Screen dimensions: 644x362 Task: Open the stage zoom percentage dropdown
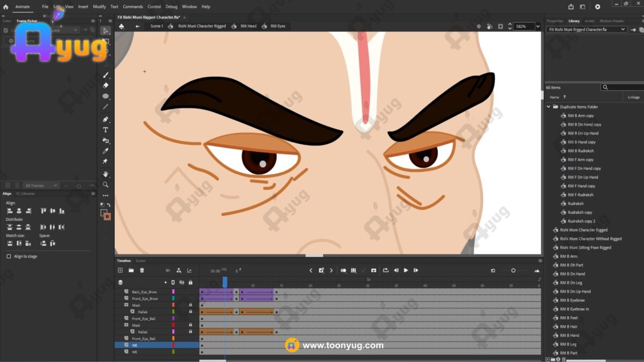coord(537,26)
